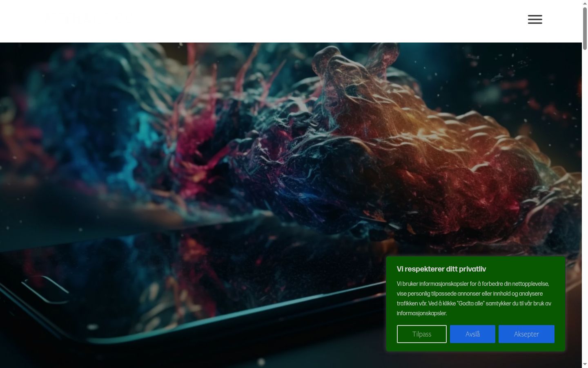
Task: Open the hamburger navigation menu
Action: point(535,19)
